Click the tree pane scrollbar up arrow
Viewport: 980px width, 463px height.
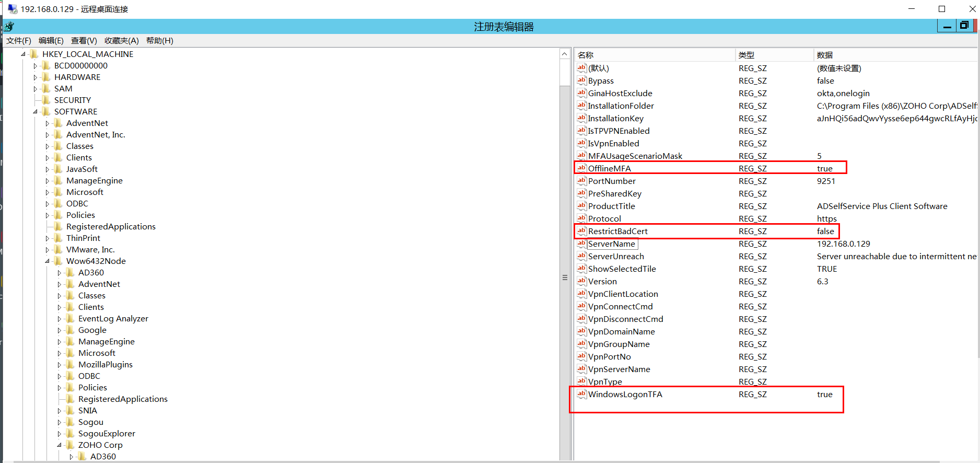point(564,54)
